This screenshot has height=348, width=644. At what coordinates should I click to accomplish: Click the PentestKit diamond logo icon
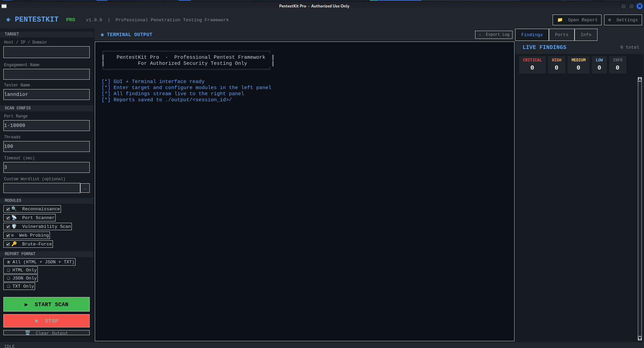[8, 20]
